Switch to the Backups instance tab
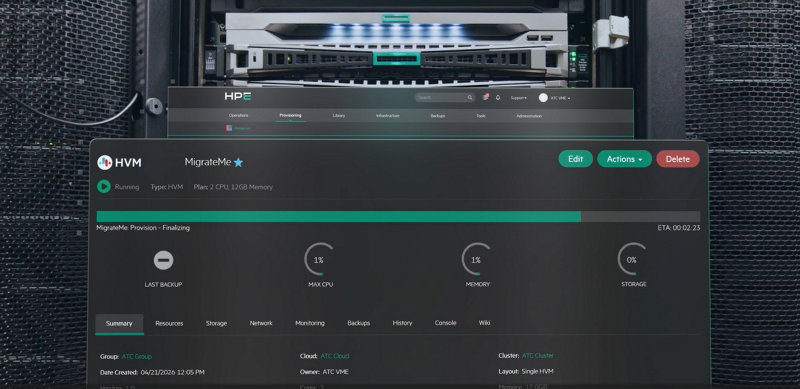This screenshot has width=800, height=389. click(359, 323)
